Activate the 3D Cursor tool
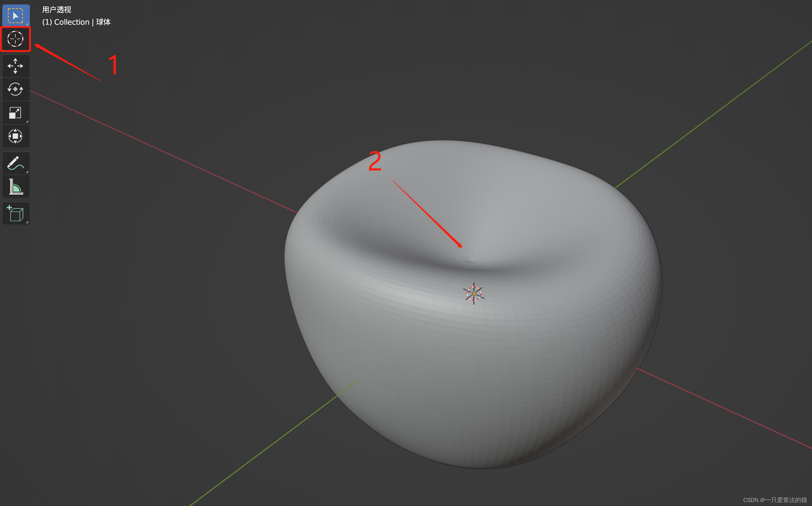This screenshot has height=506, width=812. pos(15,39)
